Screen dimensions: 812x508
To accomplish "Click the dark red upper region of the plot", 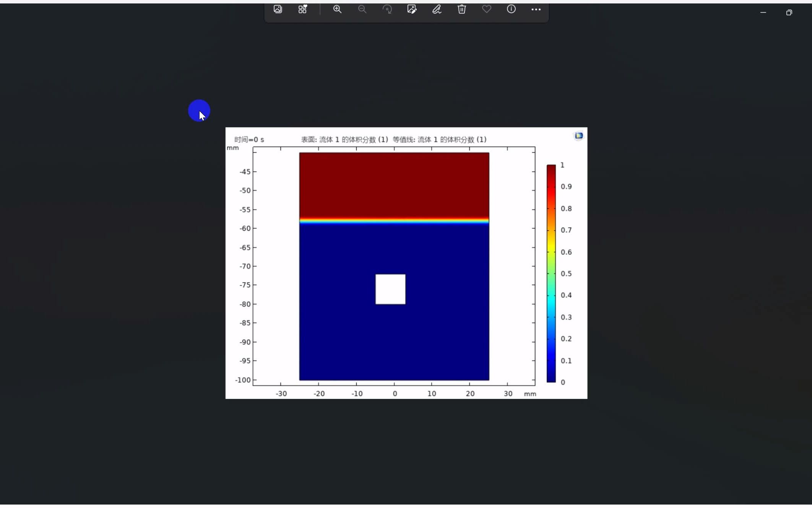I will pos(394,185).
